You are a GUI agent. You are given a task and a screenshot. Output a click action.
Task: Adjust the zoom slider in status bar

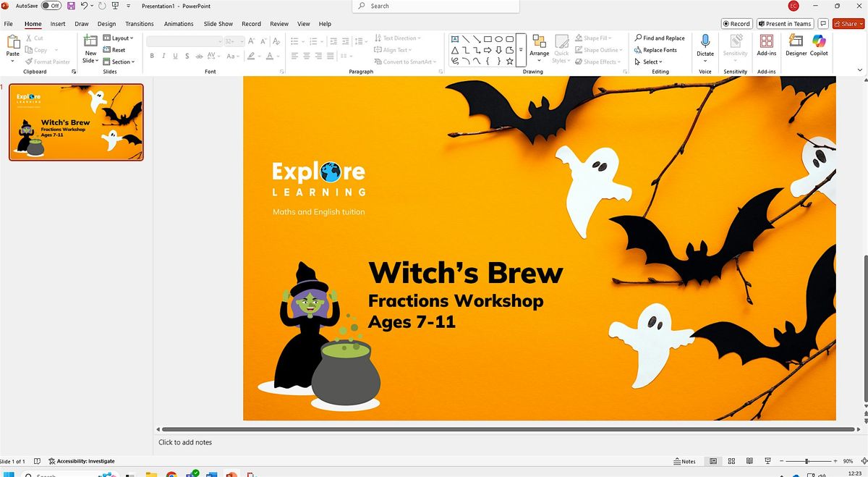coord(807,461)
